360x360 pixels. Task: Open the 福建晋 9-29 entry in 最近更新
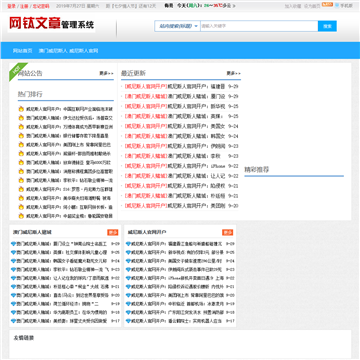(x=196, y=86)
